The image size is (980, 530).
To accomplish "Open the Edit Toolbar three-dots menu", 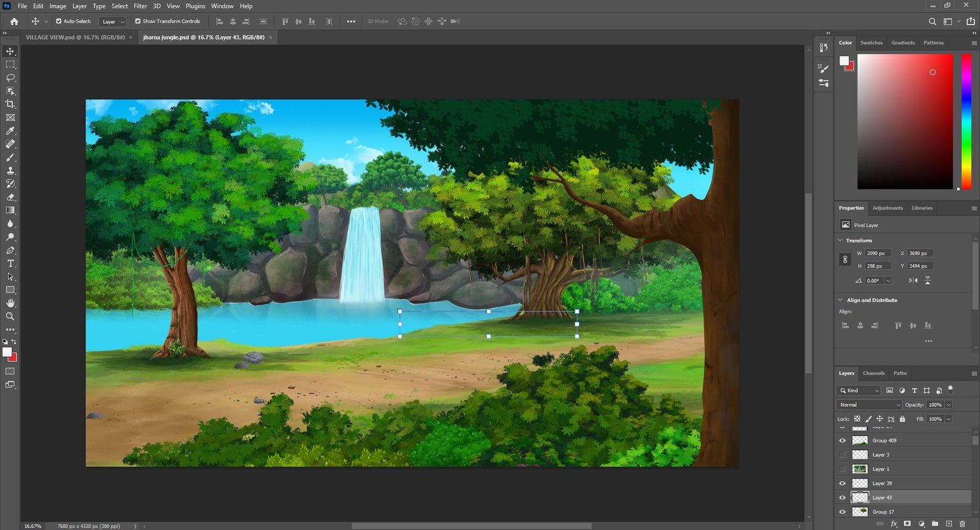I will click(x=10, y=329).
